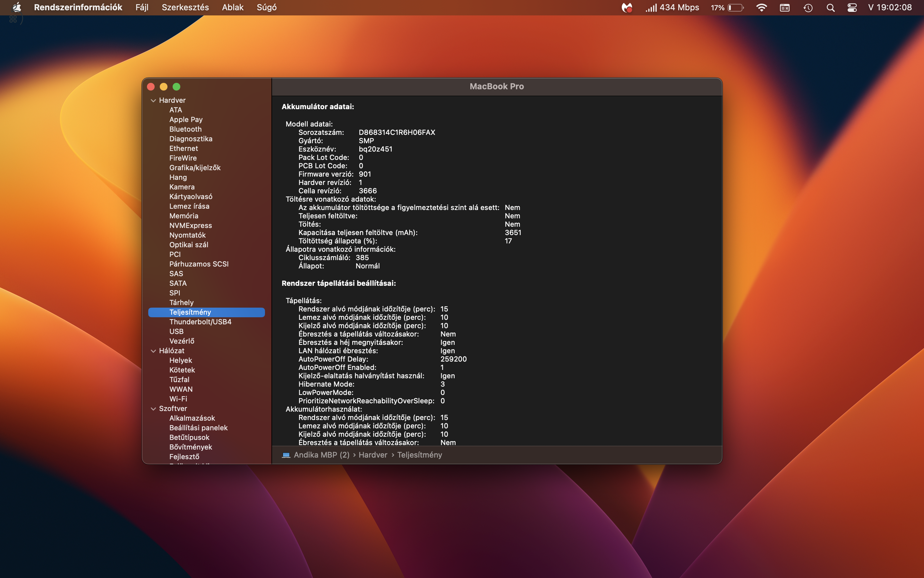Click the laptop icon in path bar
924x578 pixels.
click(286, 455)
